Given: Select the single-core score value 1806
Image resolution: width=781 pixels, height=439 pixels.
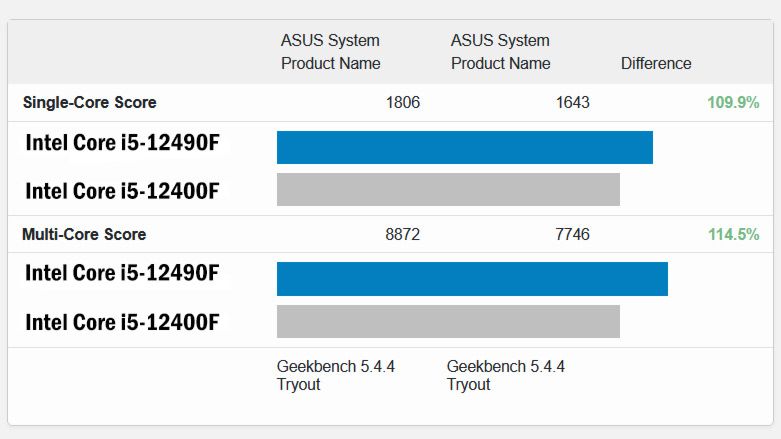Looking at the screenshot, I should (403, 102).
